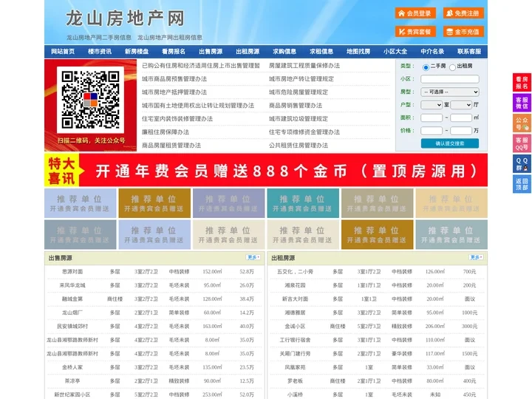Open the 厅 hall count dropdown
532x399 pixels.
point(461,105)
